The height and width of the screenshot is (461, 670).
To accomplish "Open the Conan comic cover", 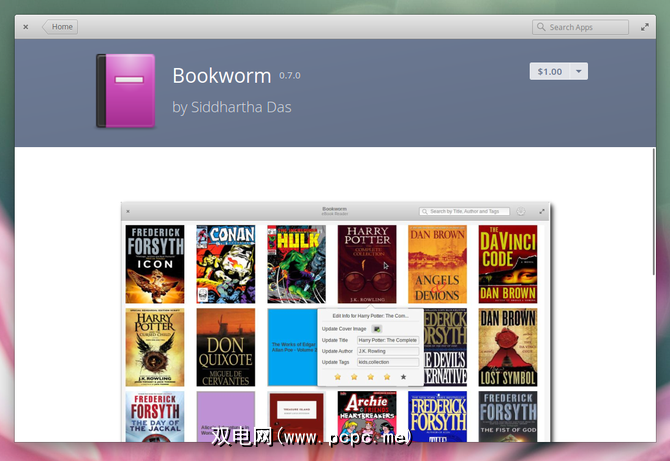I will click(226, 264).
